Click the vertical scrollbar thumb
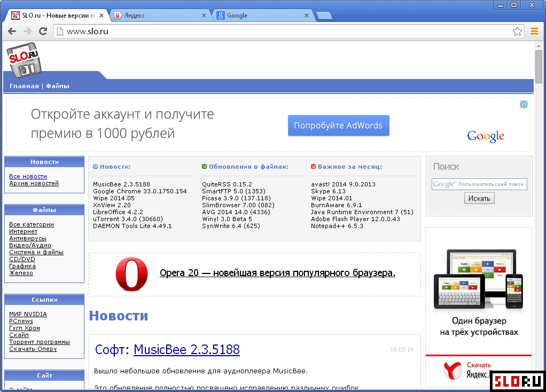The image size is (546, 392). click(x=539, y=67)
